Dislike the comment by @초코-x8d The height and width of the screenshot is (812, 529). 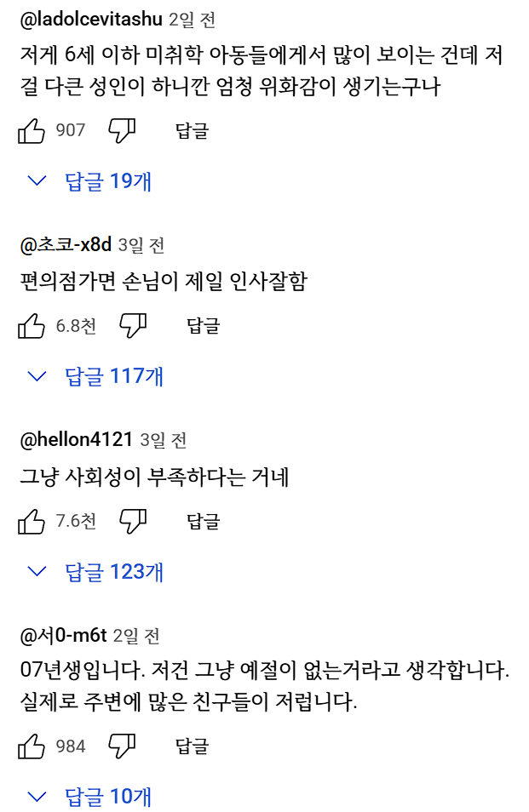coord(133,325)
